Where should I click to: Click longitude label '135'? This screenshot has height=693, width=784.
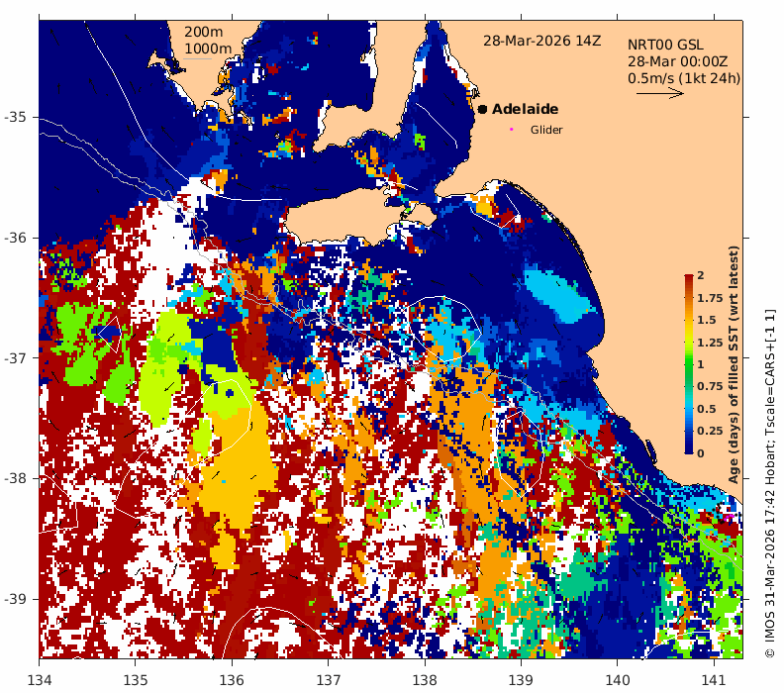136,680
